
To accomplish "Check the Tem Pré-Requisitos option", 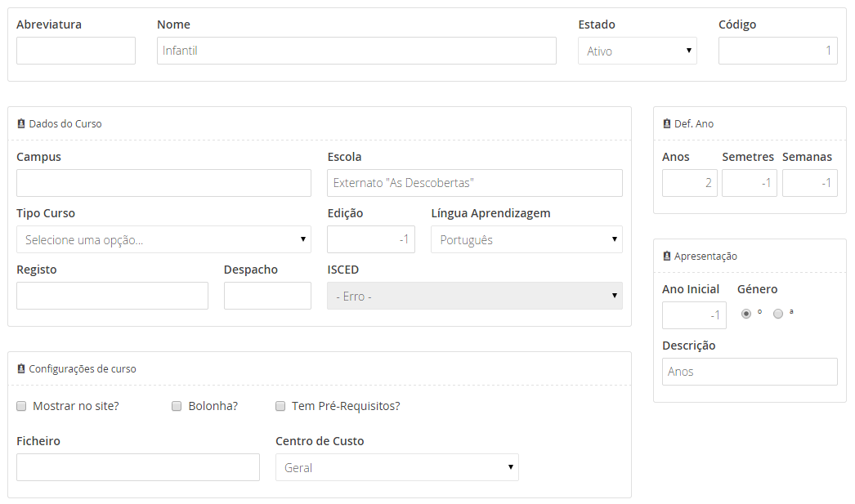I will 280,406.
